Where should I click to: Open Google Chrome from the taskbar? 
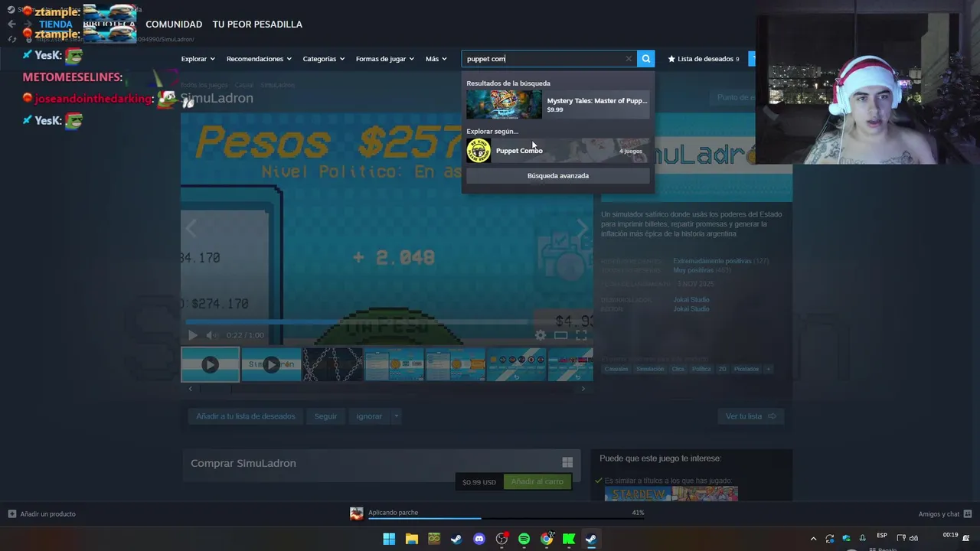coord(547,539)
